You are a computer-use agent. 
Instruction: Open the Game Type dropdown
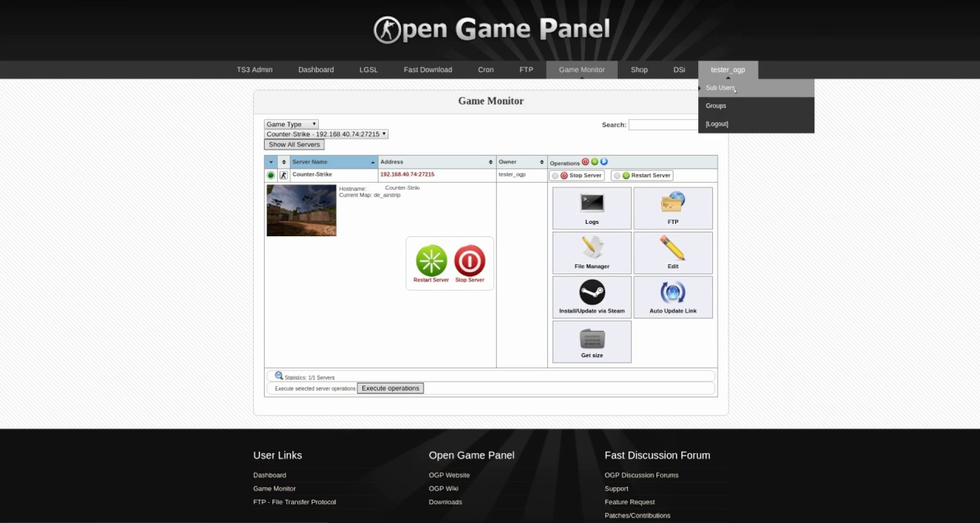tap(291, 124)
